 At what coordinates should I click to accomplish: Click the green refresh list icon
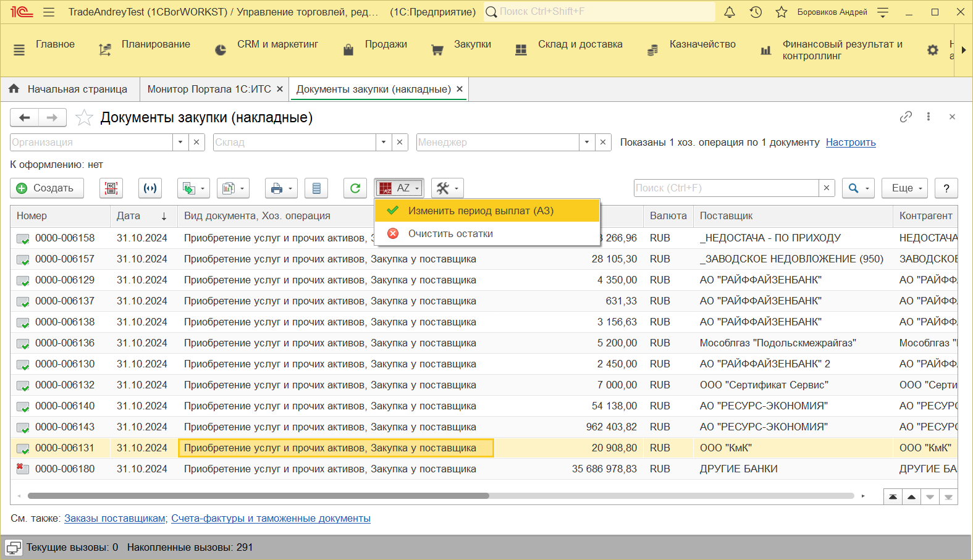coord(355,188)
